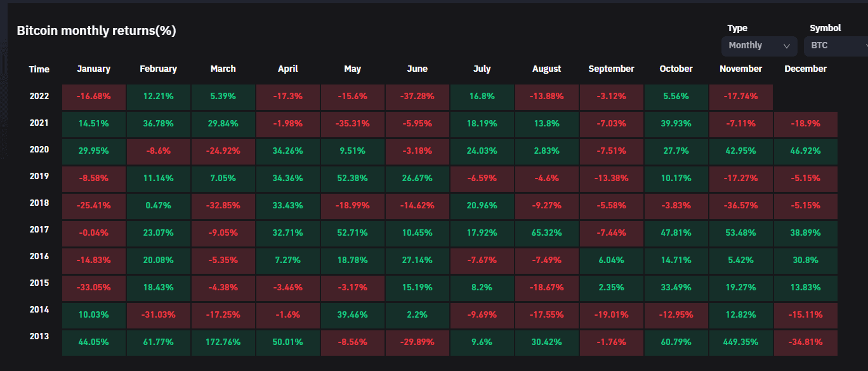Click the July column header
This screenshot has height=371, width=868.
pos(482,69)
